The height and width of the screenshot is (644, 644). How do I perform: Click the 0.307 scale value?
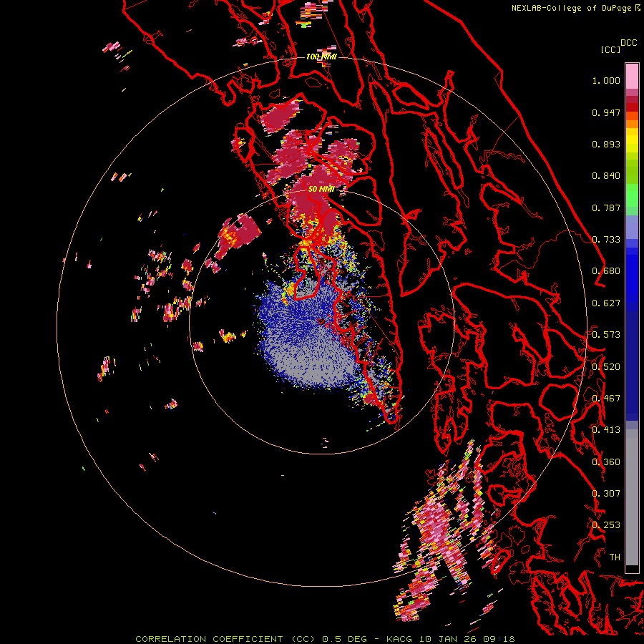click(606, 494)
